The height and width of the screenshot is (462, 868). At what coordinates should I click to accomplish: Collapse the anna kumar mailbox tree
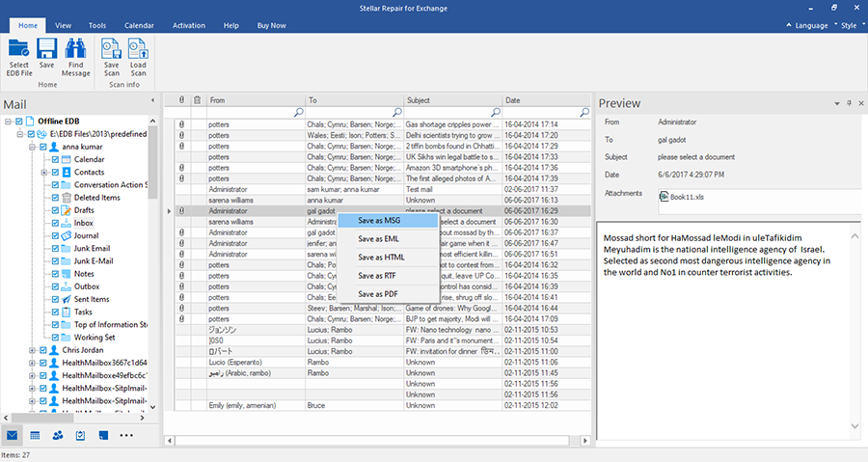click(31, 147)
